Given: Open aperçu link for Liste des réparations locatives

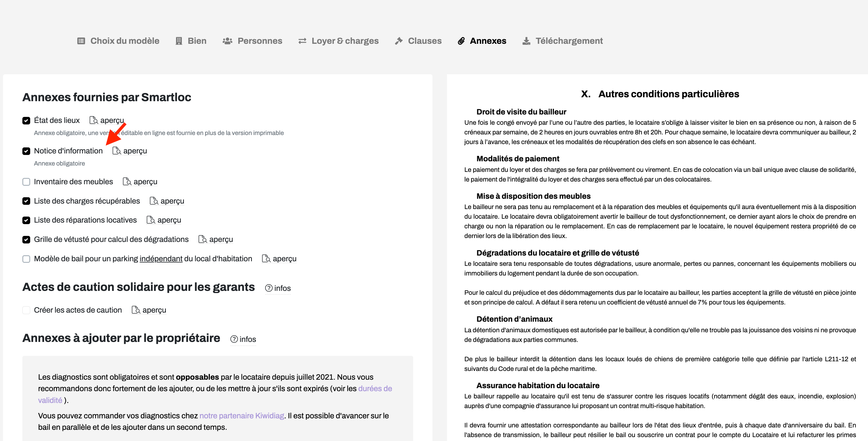Looking at the screenshot, I should (169, 220).
